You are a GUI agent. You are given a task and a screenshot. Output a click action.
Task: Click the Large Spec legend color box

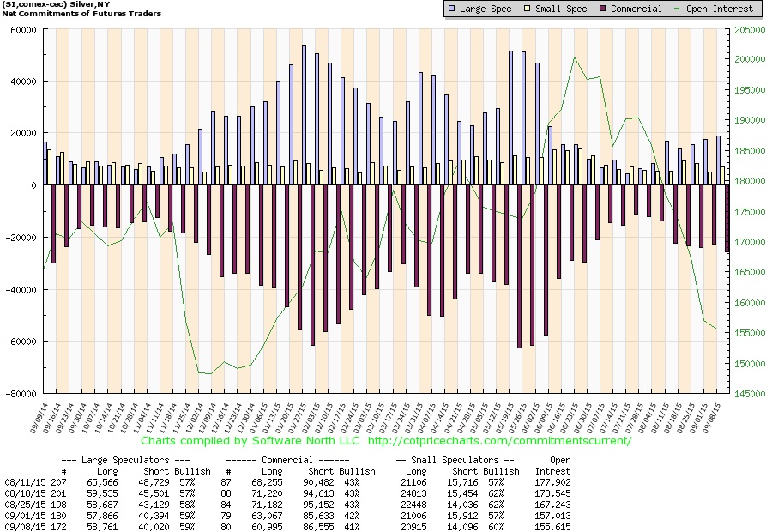(451, 9)
